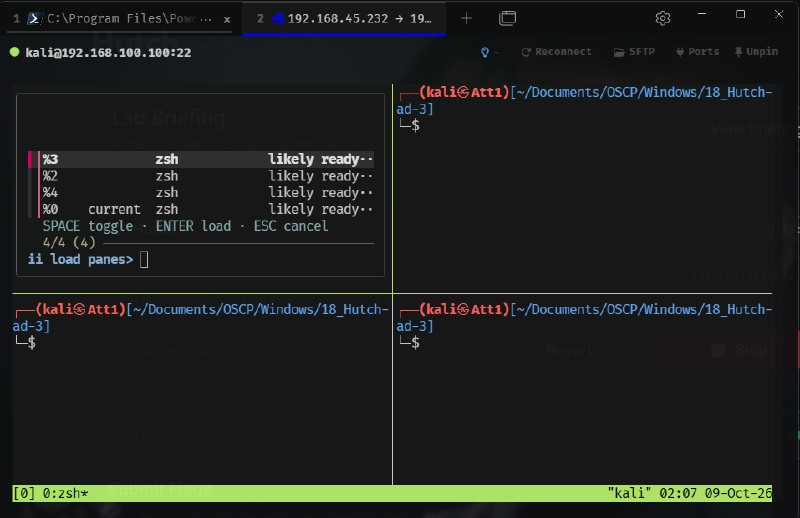Click the 4/4 (4) match counter
The image size is (800, 518).
point(69,242)
